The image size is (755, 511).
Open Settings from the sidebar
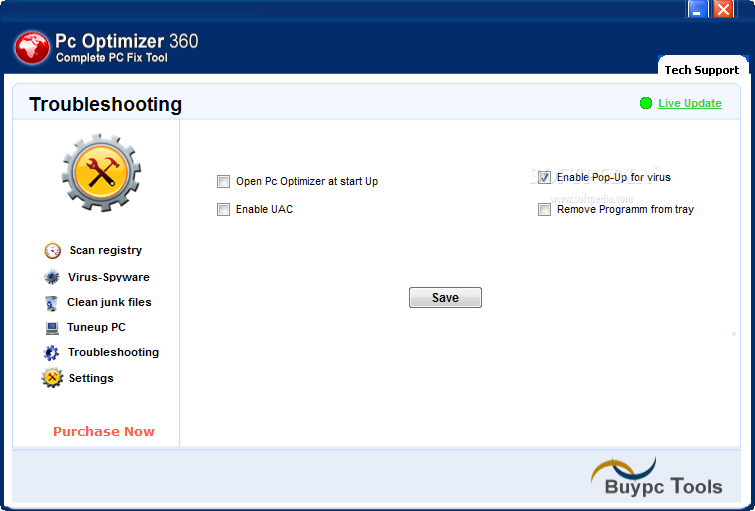pos(91,378)
